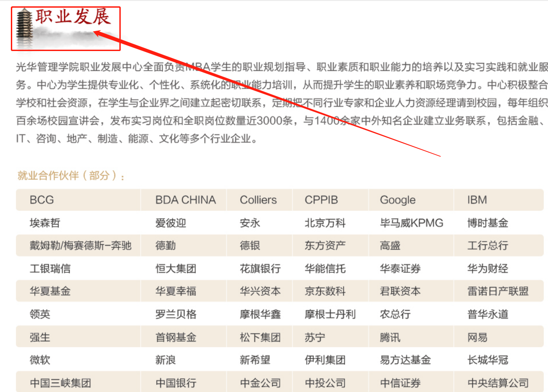Click the 中国三峡集团 cell
The width and height of the screenshot is (548, 392).
[60, 383]
